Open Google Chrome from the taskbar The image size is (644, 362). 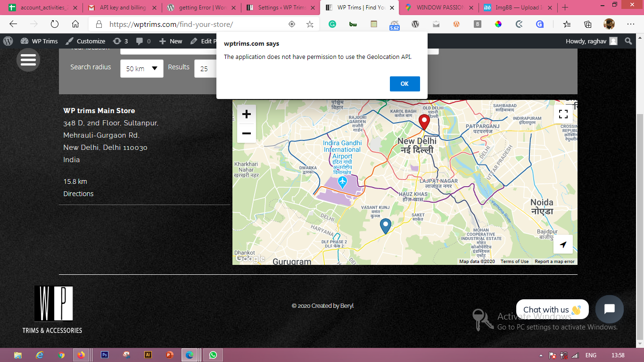click(x=61, y=355)
